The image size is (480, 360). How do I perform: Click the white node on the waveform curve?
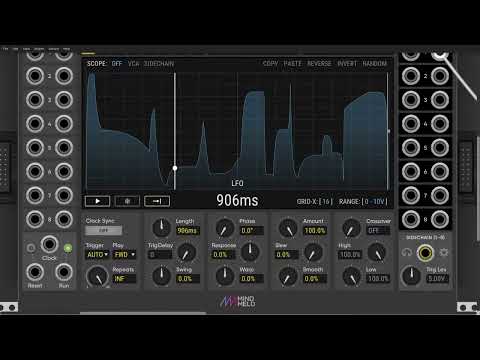point(175,168)
